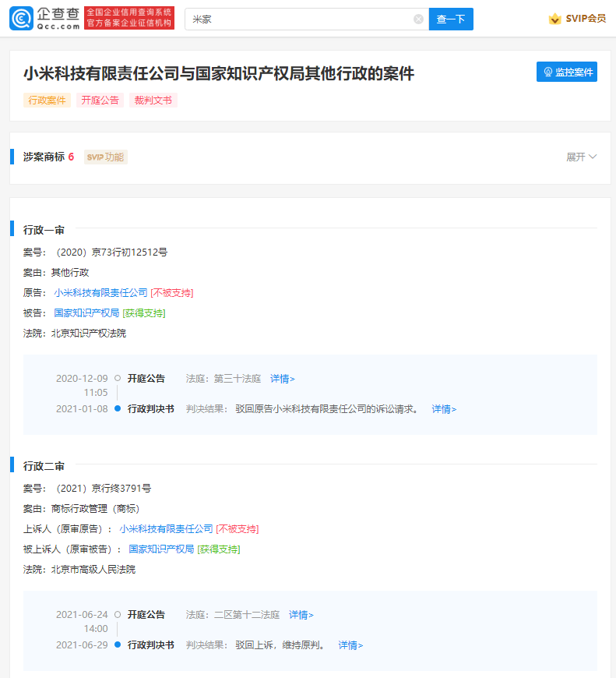Expand the 涉案商标 section with 展开

click(582, 157)
